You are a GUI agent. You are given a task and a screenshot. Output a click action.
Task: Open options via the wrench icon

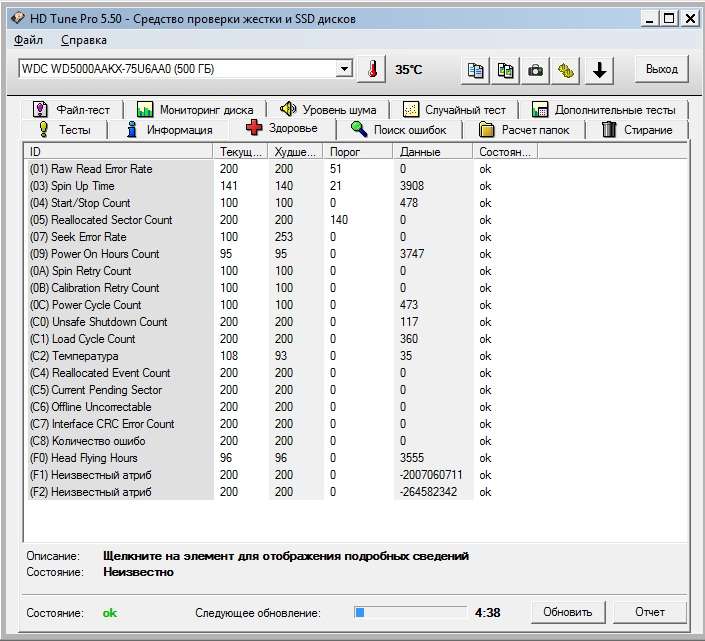pos(566,70)
